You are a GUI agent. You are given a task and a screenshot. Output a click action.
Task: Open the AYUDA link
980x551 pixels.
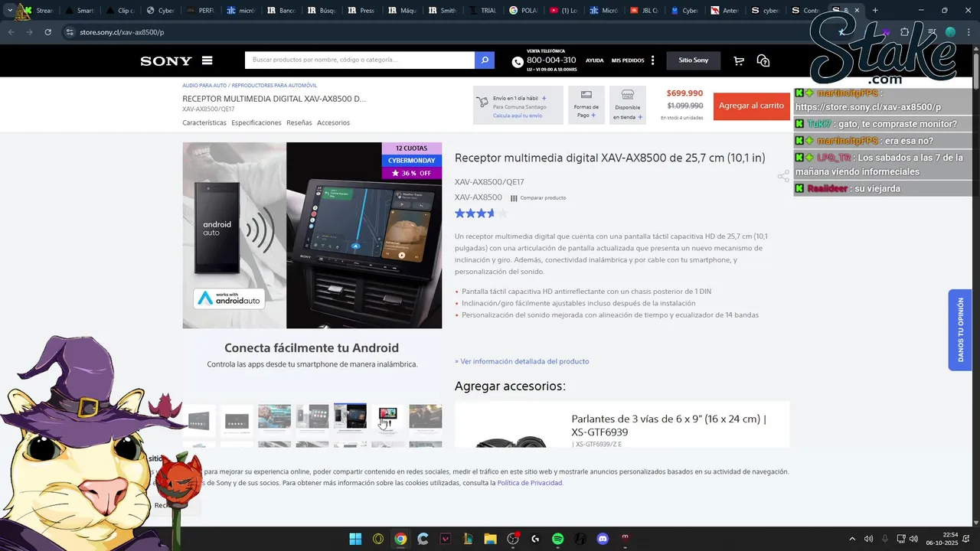(595, 60)
